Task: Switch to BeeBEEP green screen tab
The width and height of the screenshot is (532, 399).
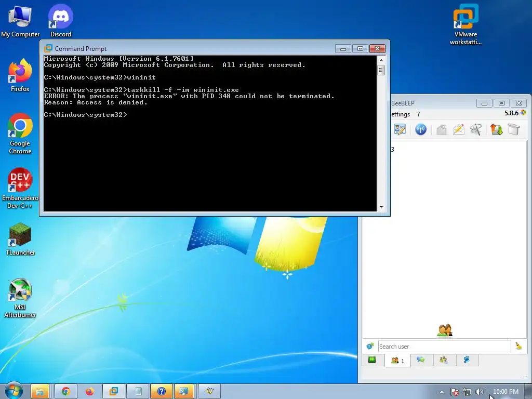Action: coord(372,360)
